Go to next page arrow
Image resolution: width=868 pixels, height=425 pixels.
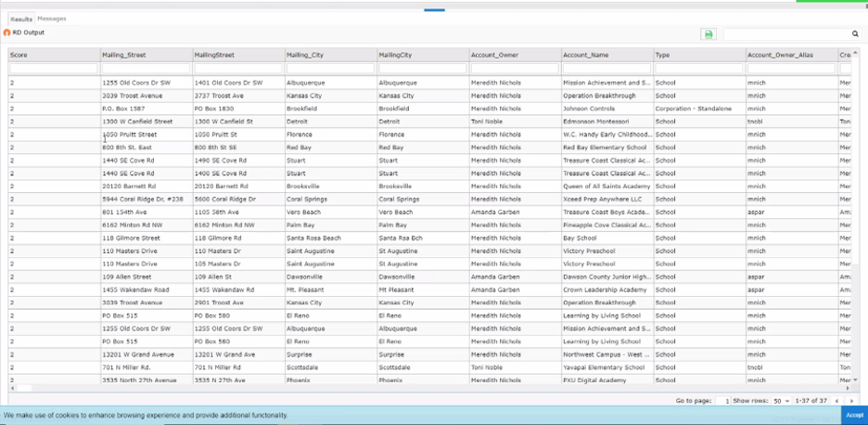click(x=851, y=401)
